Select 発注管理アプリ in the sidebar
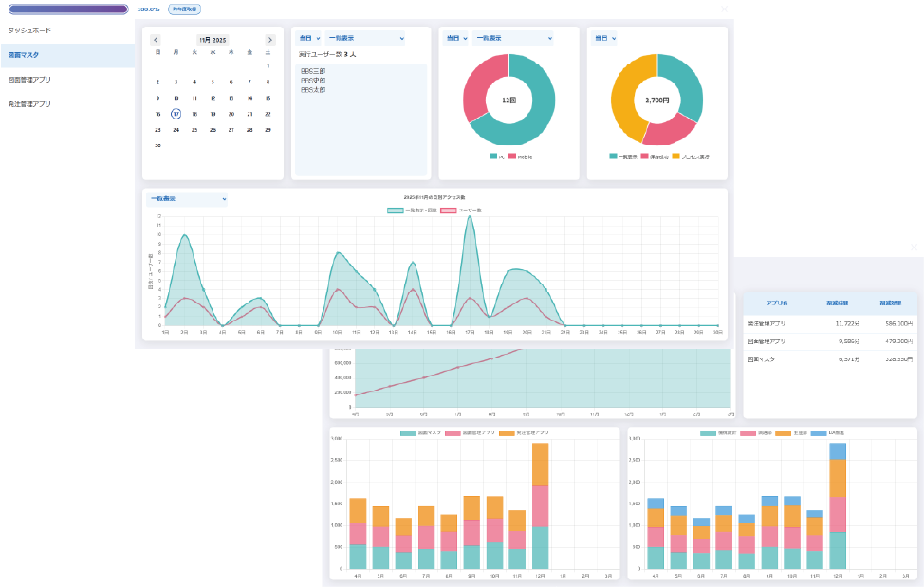 click(x=29, y=104)
